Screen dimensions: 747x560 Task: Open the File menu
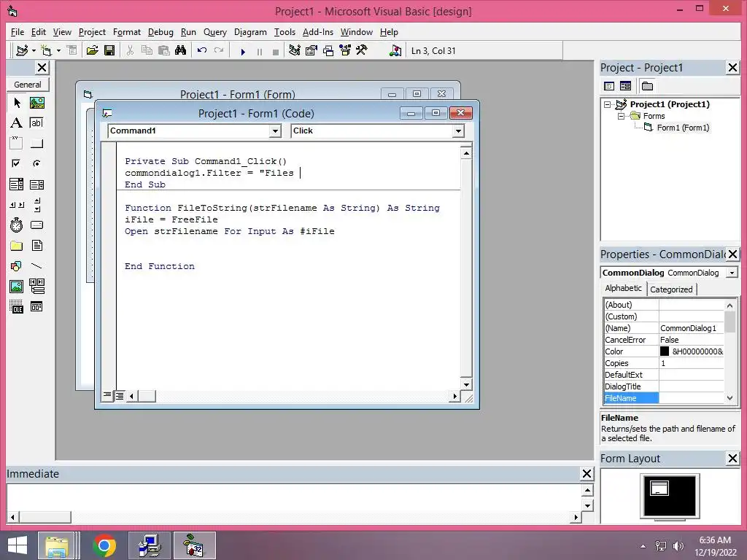pos(18,32)
